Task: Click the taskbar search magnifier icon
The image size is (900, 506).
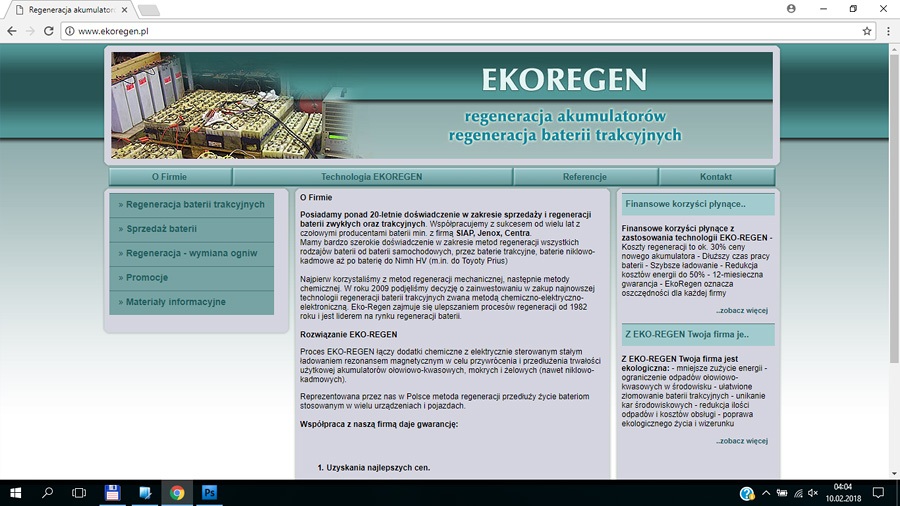Action: tap(47, 493)
